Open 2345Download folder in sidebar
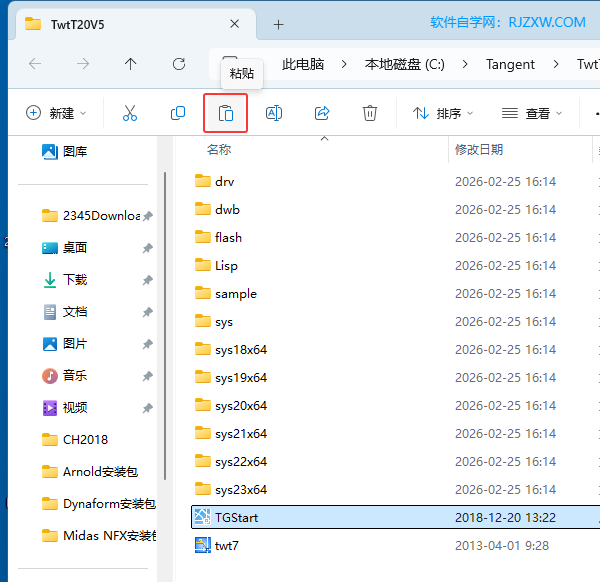The height and width of the screenshot is (582, 600). [92, 216]
